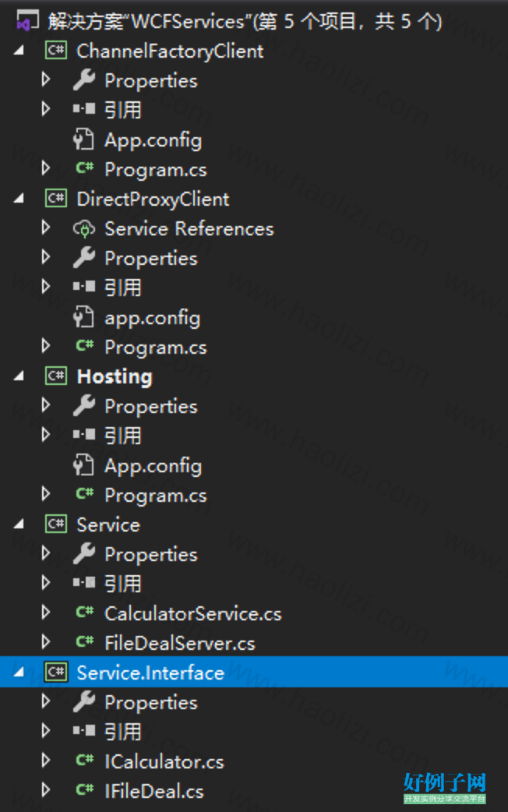
Task: Click the ICalculator.cs C# file icon
Action: [x=85, y=761]
